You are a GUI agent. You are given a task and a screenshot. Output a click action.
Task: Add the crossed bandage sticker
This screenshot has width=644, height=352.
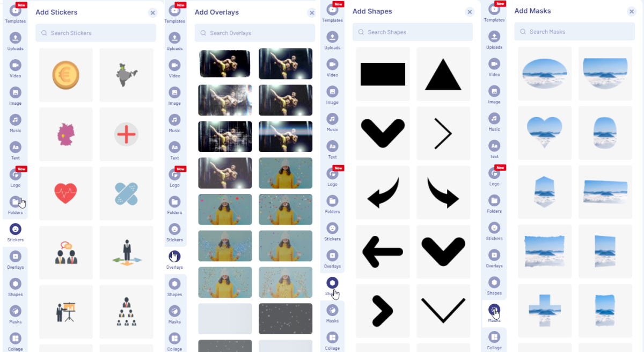click(x=126, y=193)
